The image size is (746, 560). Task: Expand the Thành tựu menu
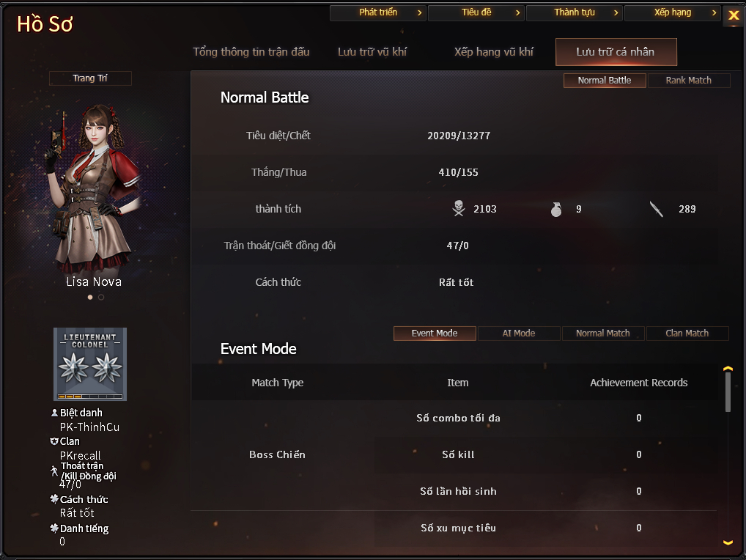575,13
